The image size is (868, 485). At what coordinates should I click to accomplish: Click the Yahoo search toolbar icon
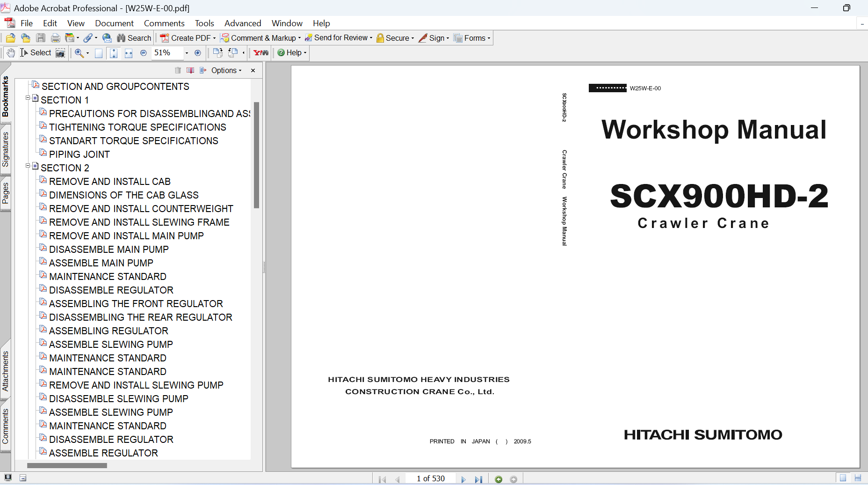[x=261, y=53]
